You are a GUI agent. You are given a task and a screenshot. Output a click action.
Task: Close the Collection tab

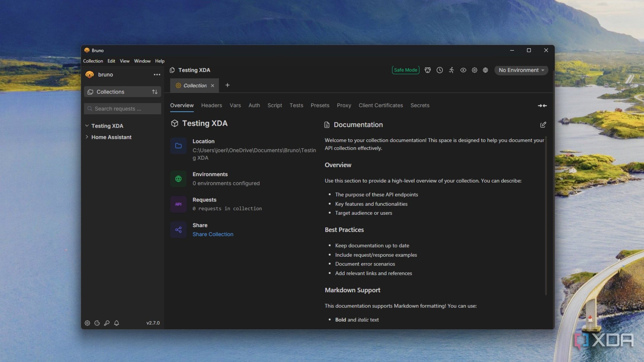click(212, 86)
